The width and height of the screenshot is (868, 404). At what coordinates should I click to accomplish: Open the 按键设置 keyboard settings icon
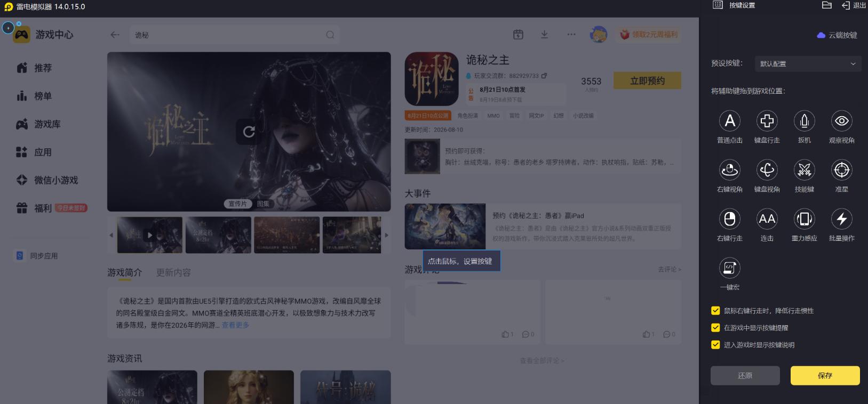coord(718,5)
